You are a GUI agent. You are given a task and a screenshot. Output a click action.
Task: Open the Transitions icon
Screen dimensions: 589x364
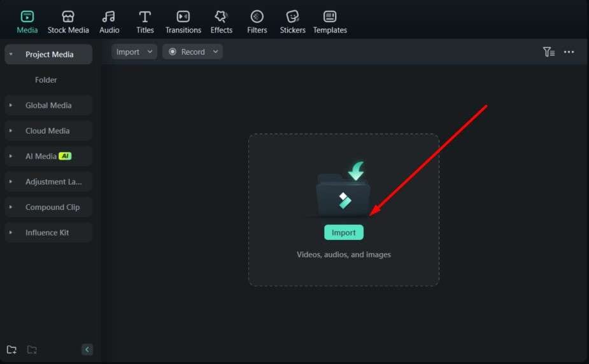[x=183, y=17]
